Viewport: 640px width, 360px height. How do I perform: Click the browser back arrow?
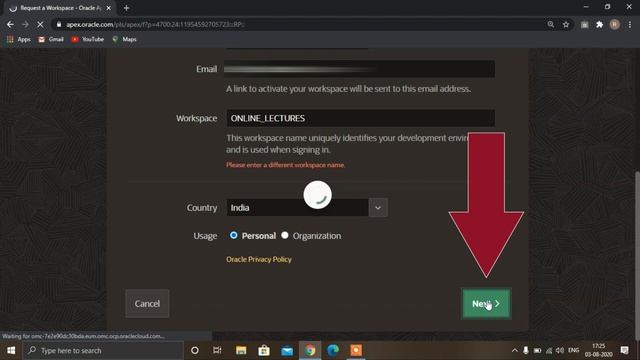coord(10,24)
